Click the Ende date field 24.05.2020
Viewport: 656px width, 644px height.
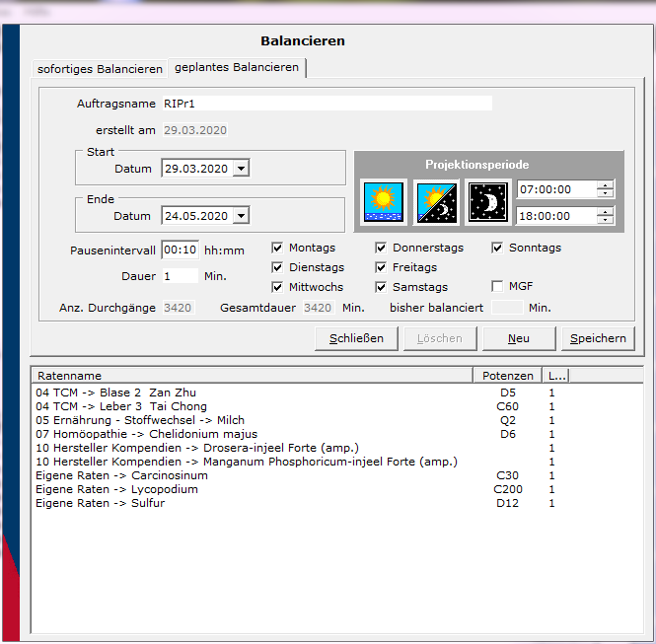(197, 216)
